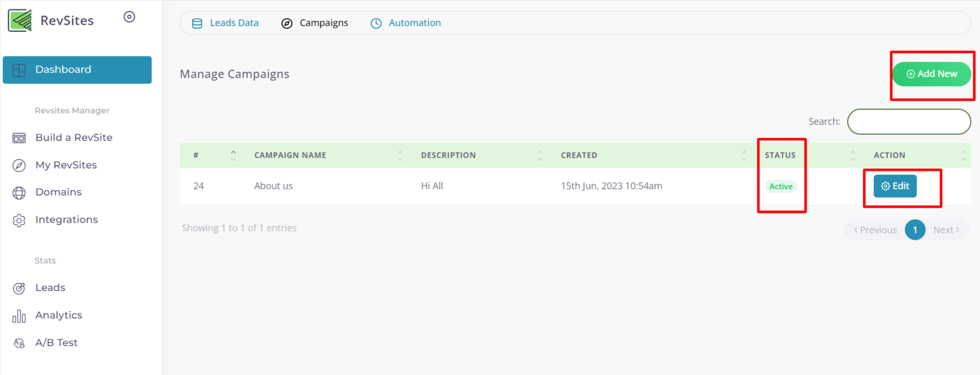Viewport: 980px width, 375px height.
Task: Focus the campaign Search field
Action: (909, 122)
